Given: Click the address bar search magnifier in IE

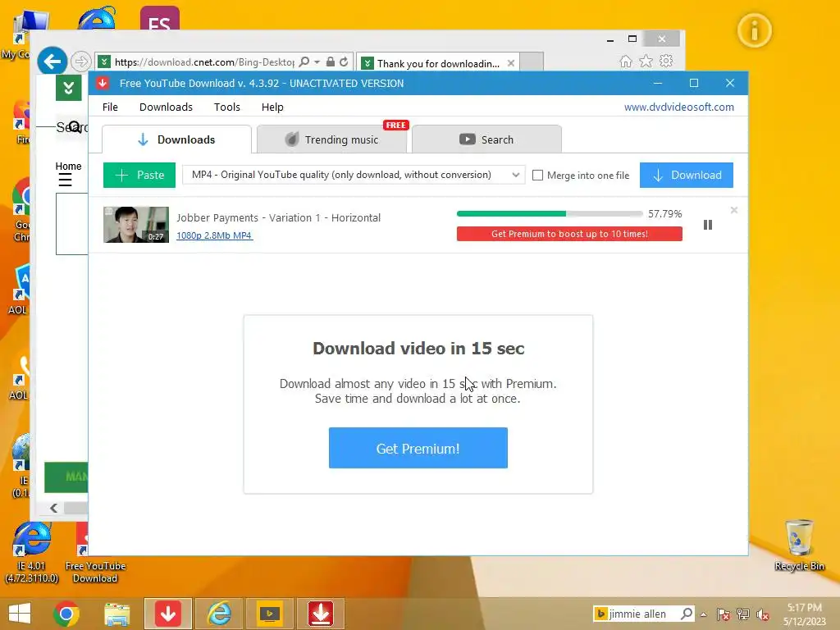Looking at the screenshot, I should click(304, 62).
